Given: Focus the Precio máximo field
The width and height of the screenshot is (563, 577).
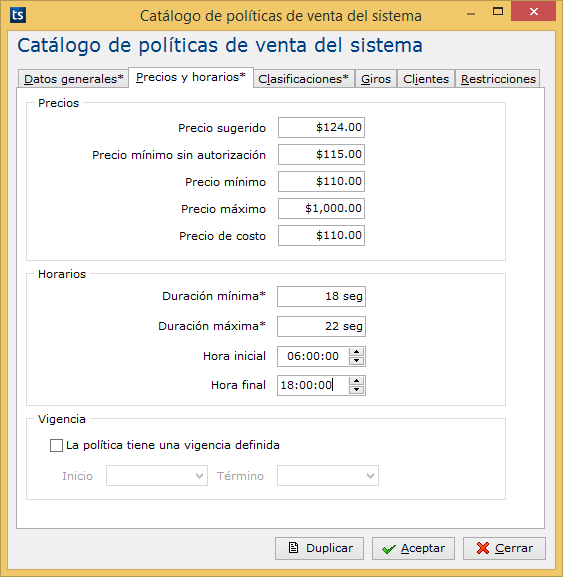Looking at the screenshot, I should point(321,208).
